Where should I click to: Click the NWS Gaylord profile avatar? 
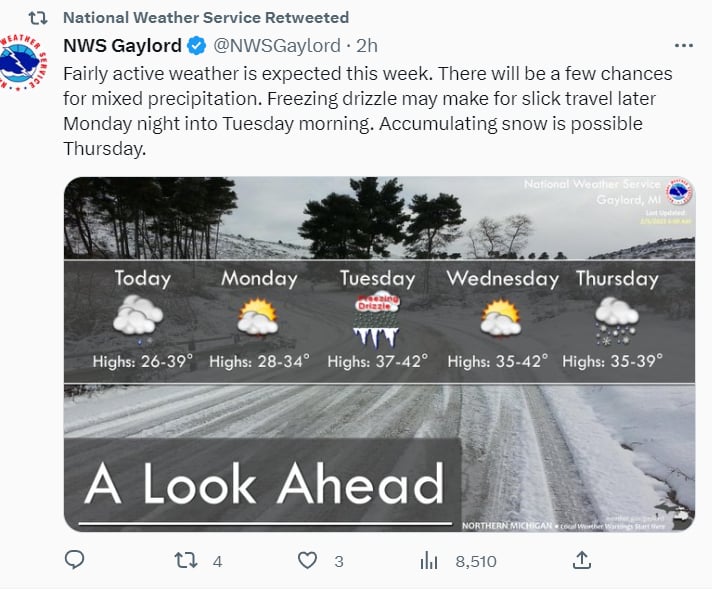[x=21, y=61]
